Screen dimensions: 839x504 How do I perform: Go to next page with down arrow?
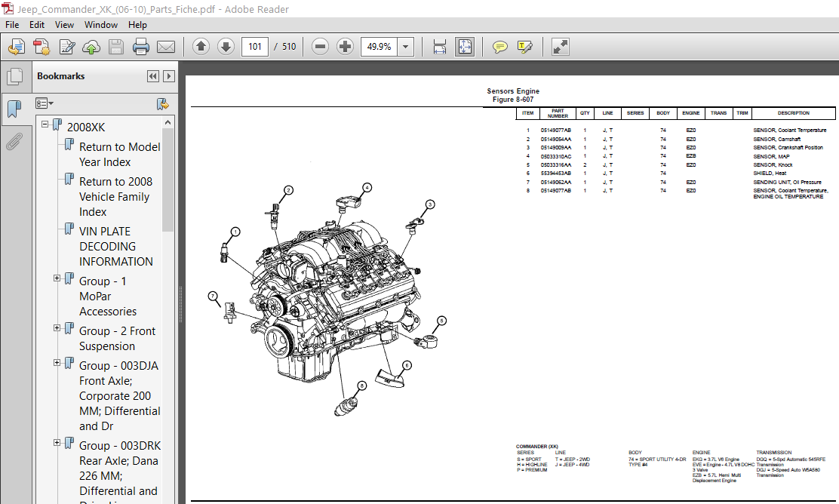(226, 47)
